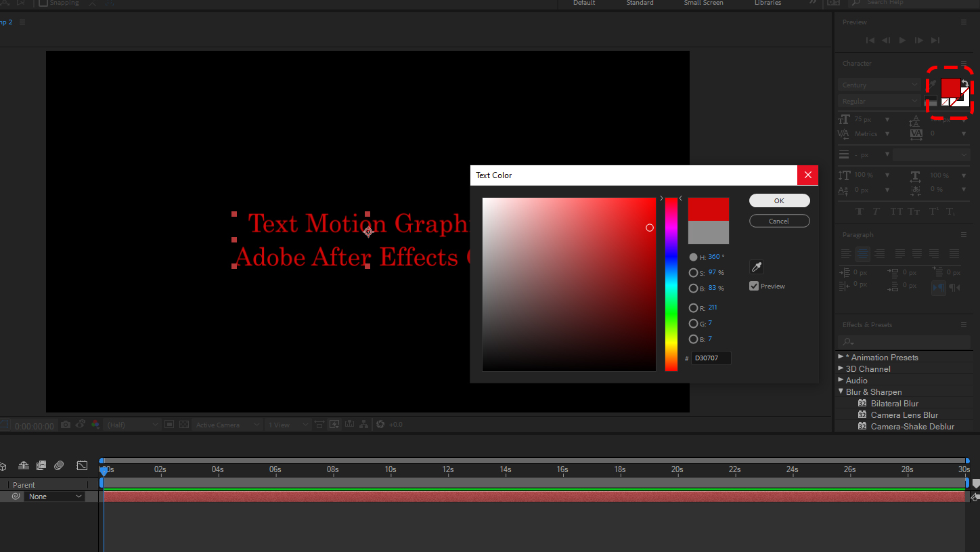Open the Century font family dropdown

pos(879,85)
